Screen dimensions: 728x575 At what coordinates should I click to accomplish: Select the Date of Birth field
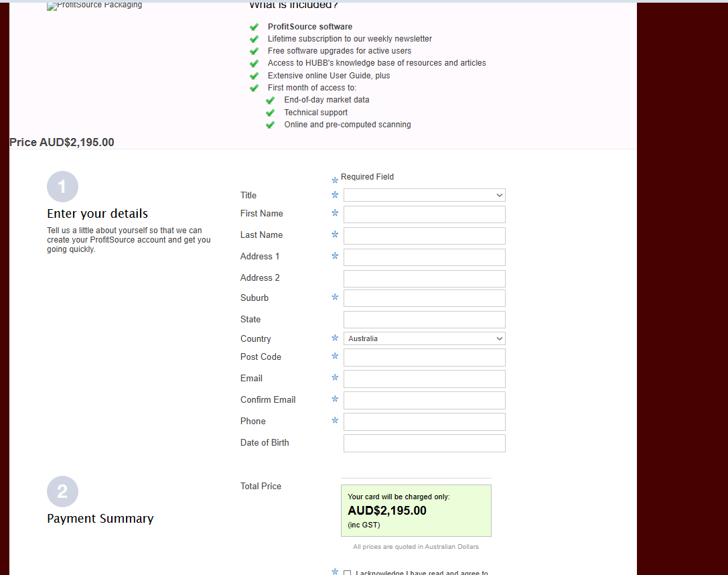tap(424, 444)
